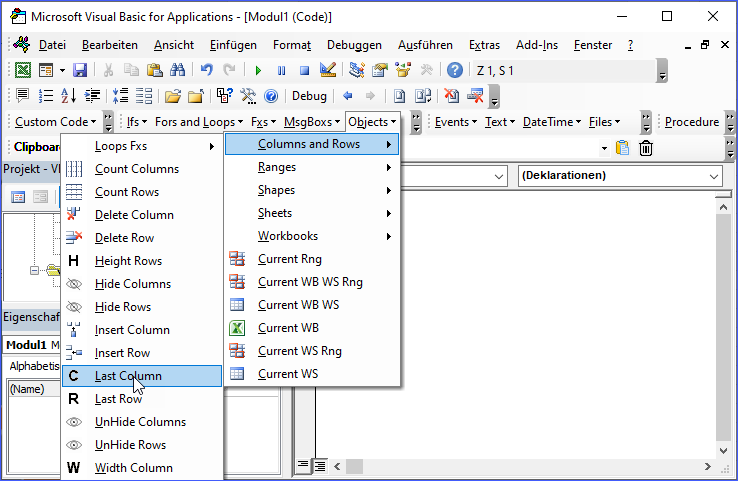Open Find with binoculars icon
The image size is (738, 481).
click(177, 71)
